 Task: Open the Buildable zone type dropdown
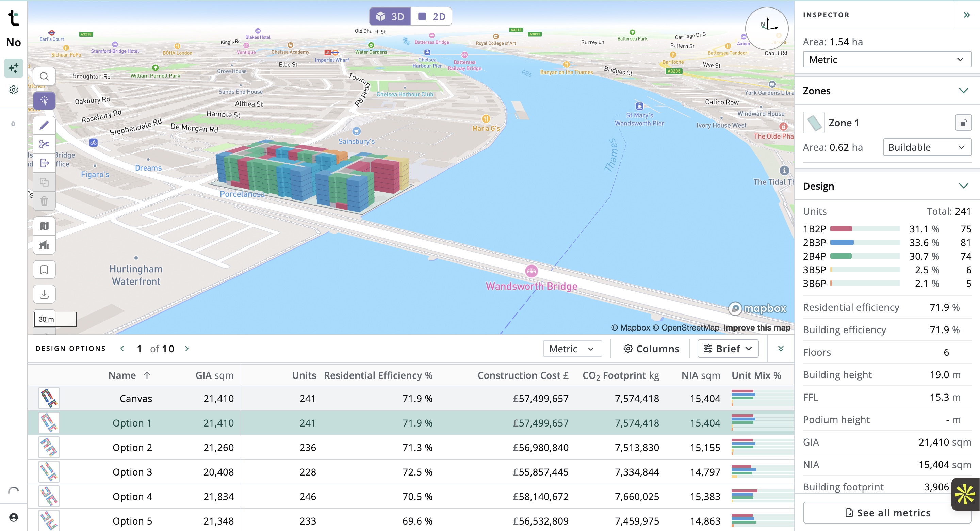[x=927, y=147]
